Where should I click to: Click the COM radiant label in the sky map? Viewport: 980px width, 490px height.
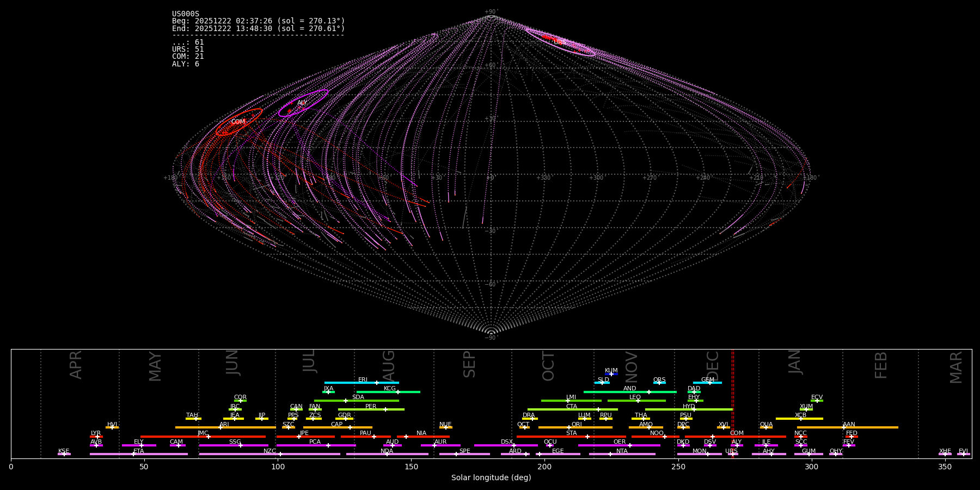tap(238, 122)
